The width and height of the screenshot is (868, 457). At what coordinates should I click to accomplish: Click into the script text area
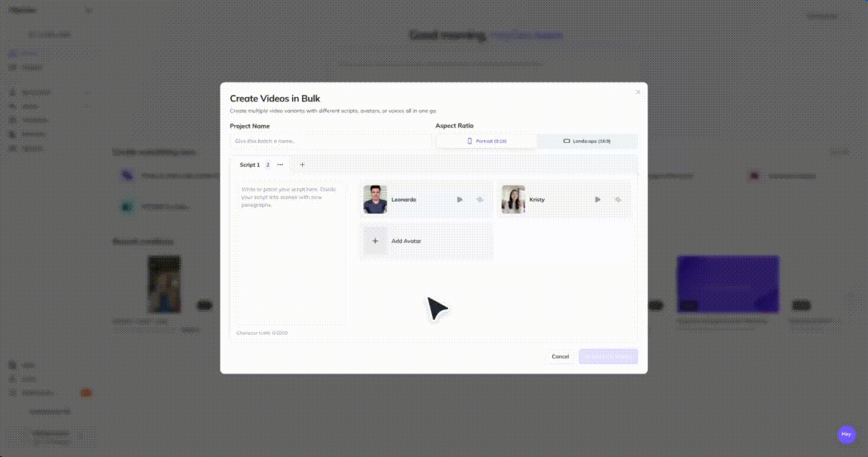[291, 253]
